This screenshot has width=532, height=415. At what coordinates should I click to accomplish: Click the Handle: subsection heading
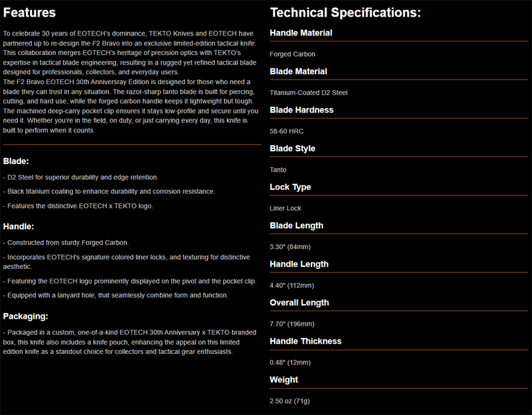[x=18, y=226]
